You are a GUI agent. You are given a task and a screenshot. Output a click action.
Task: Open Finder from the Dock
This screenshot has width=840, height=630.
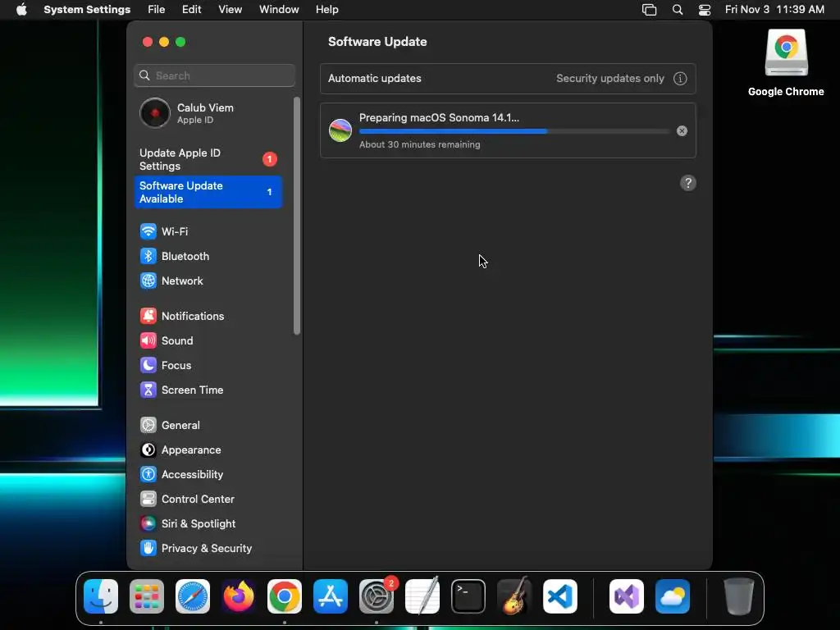tap(101, 596)
